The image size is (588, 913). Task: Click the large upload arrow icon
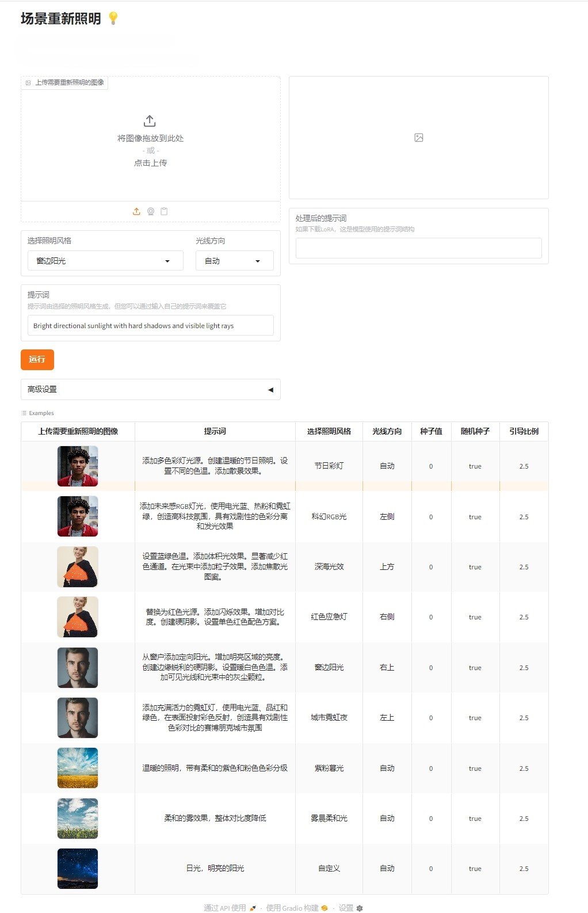[x=150, y=121]
